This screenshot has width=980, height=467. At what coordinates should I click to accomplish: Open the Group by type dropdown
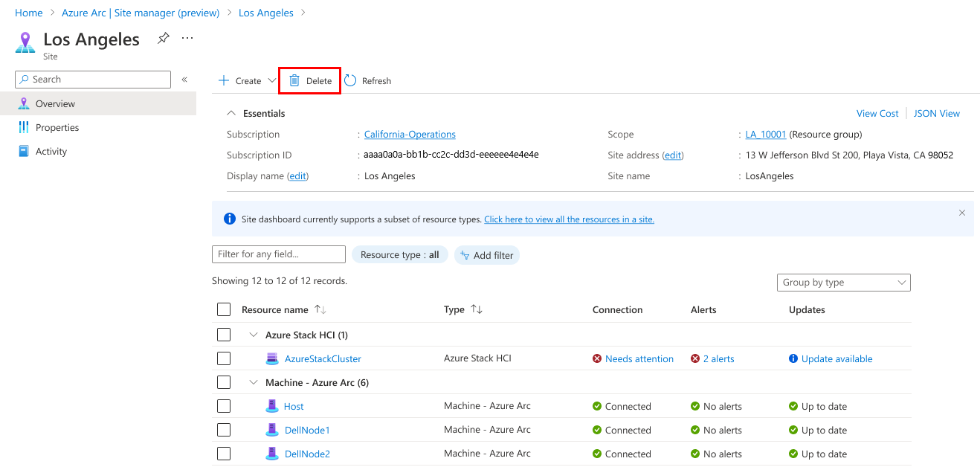pos(843,282)
